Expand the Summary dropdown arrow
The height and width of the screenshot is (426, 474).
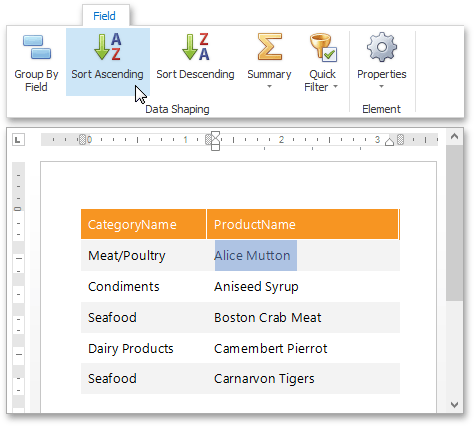pyautogui.click(x=269, y=87)
